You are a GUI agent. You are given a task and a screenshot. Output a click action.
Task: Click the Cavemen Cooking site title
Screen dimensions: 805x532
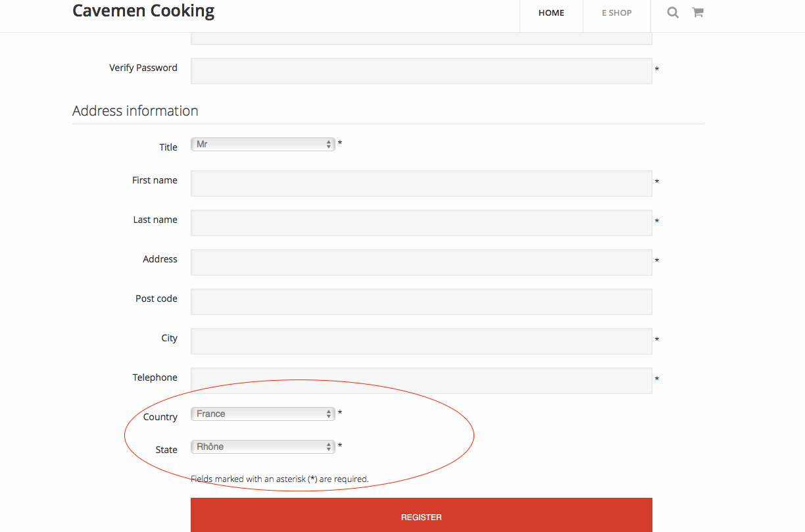click(143, 11)
